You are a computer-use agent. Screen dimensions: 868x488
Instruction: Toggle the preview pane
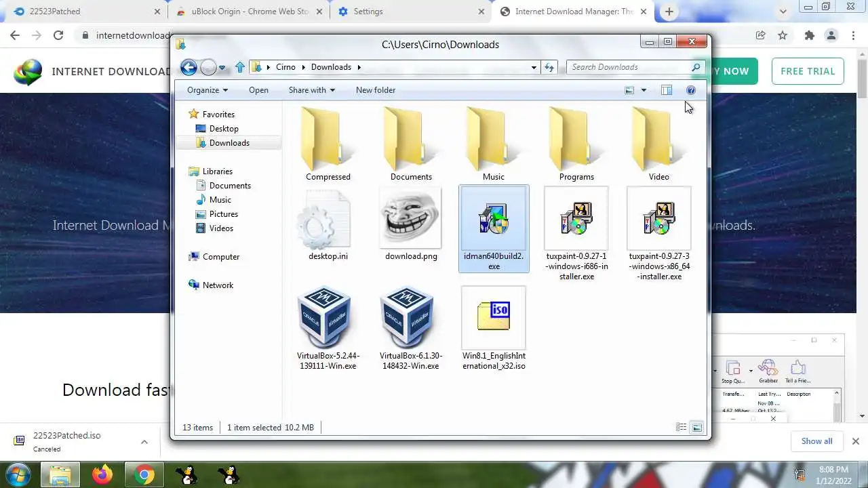click(667, 90)
